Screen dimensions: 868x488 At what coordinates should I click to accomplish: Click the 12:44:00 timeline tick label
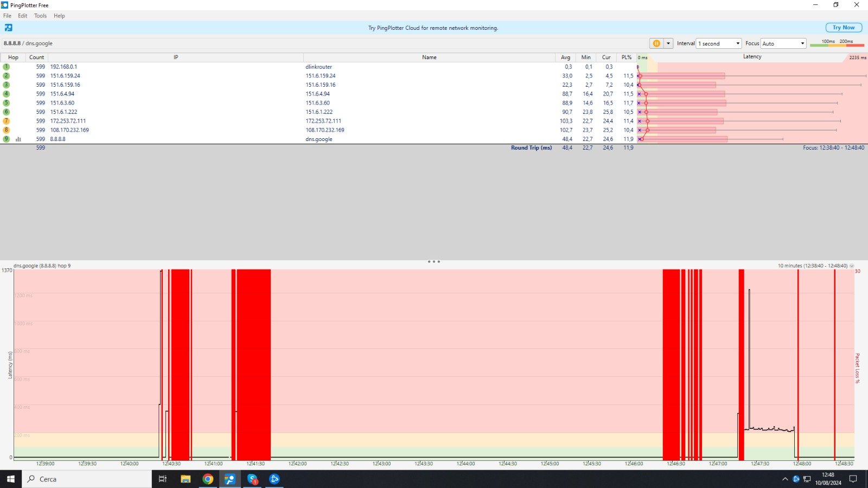(x=465, y=464)
